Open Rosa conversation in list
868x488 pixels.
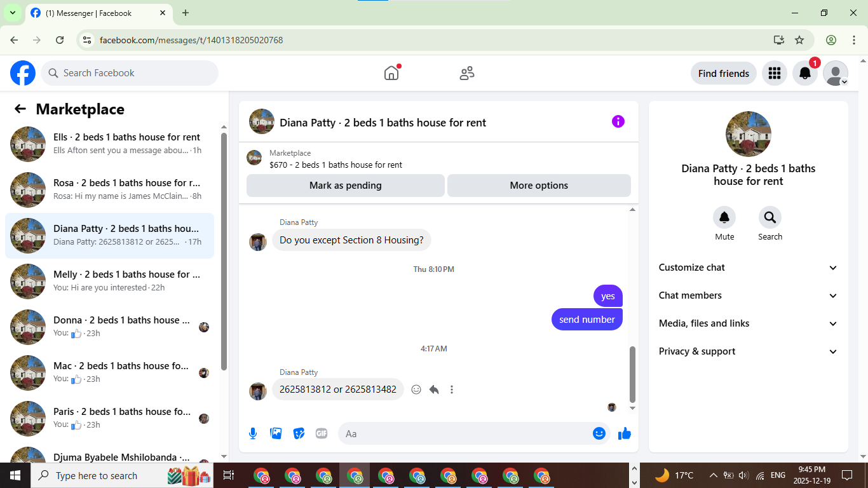point(109,190)
